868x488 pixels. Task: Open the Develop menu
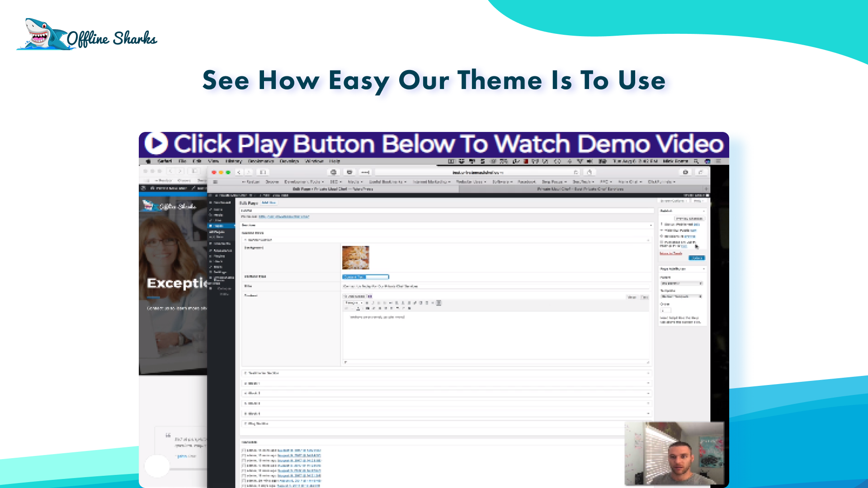point(289,161)
